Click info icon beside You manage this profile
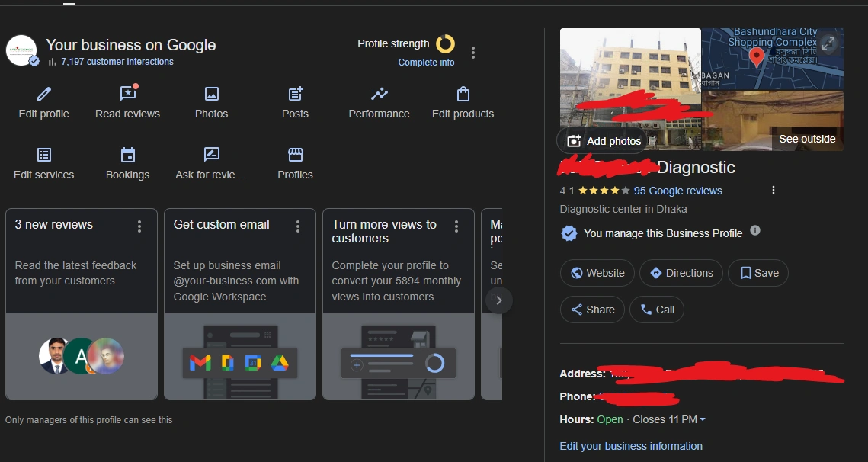Image resolution: width=868 pixels, height=462 pixels. [x=755, y=230]
